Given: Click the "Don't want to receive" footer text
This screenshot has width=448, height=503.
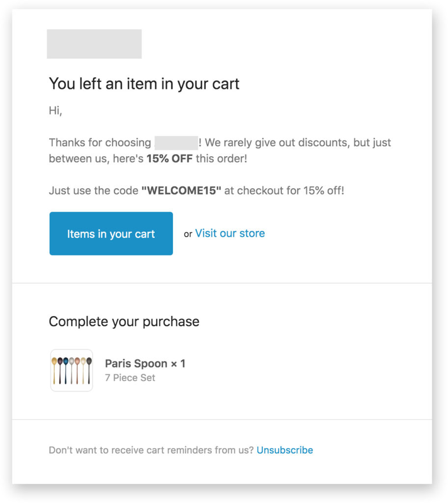Looking at the screenshot, I should [151, 450].
